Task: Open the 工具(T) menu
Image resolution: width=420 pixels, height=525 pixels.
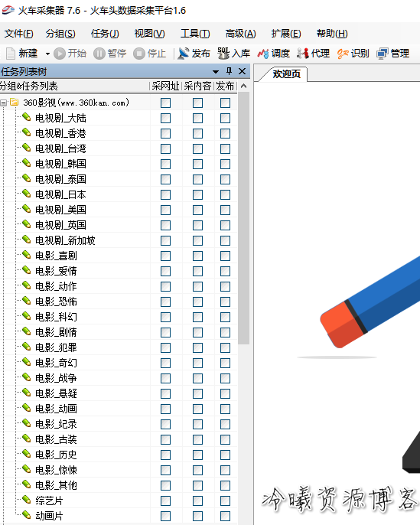Action: coord(195,34)
